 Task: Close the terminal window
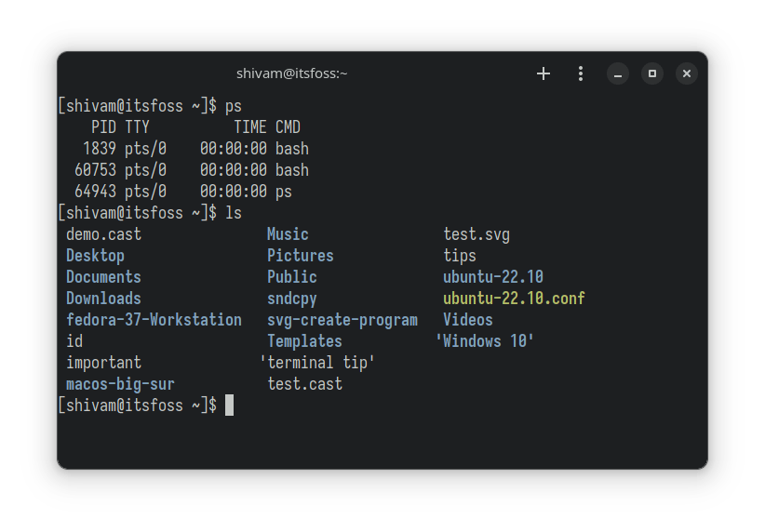click(x=686, y=73)
